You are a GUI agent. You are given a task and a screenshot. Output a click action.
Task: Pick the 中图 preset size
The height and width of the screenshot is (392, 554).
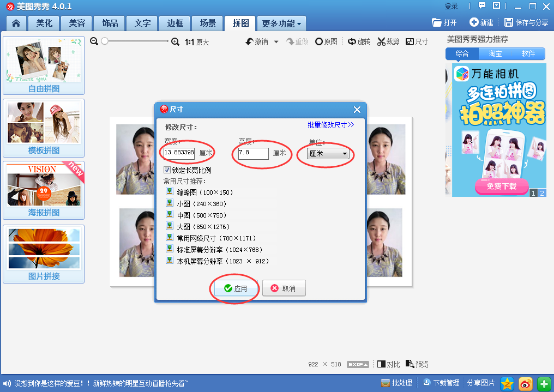click(x=196, y=215)
